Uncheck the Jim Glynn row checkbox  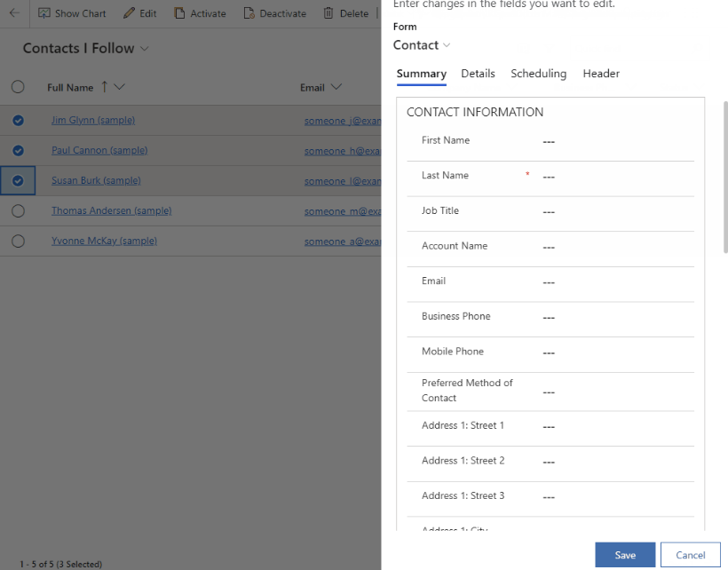click(x=18, y=120)
